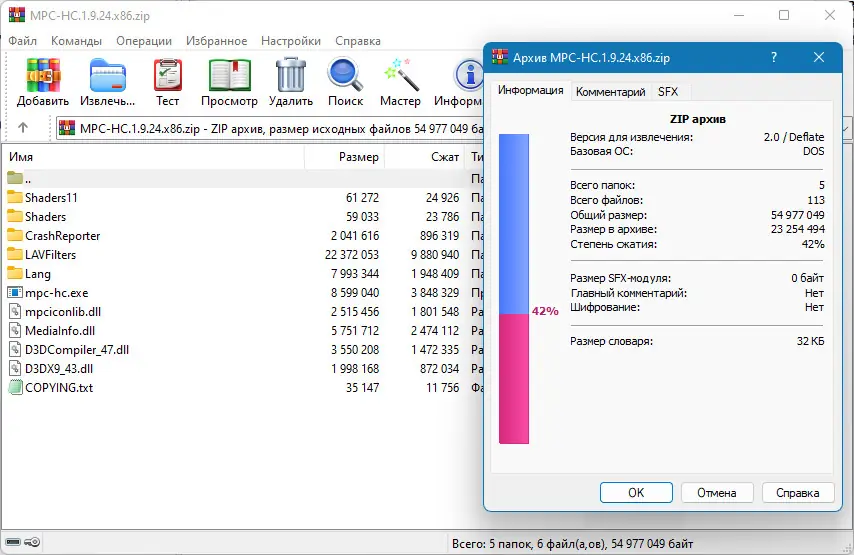Click the Извлечь (Extract) toolbar icon
Screen dimensions: 854x555
click(x=107, y=75)
